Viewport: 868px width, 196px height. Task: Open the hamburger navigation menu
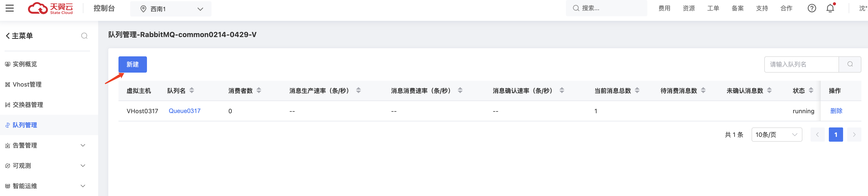pyautogui.click(x=10, y=8)
